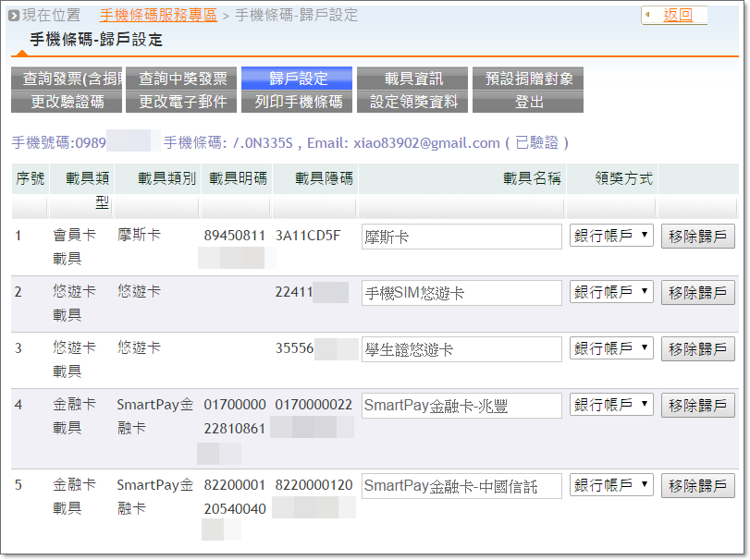Click the 手機條碼-歸戶設定 page heading
This screenshot has width=750, height=560.
(96, 39)
